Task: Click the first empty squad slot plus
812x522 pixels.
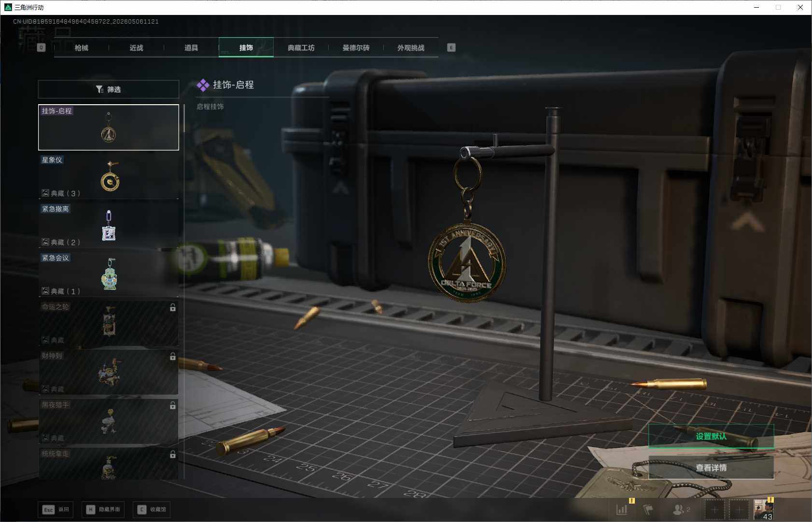Action: 715,509
